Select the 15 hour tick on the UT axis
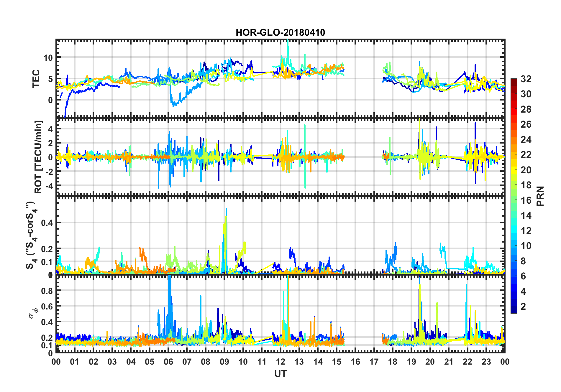The width and height of the screenshot is (561, 392). (337, 362)
